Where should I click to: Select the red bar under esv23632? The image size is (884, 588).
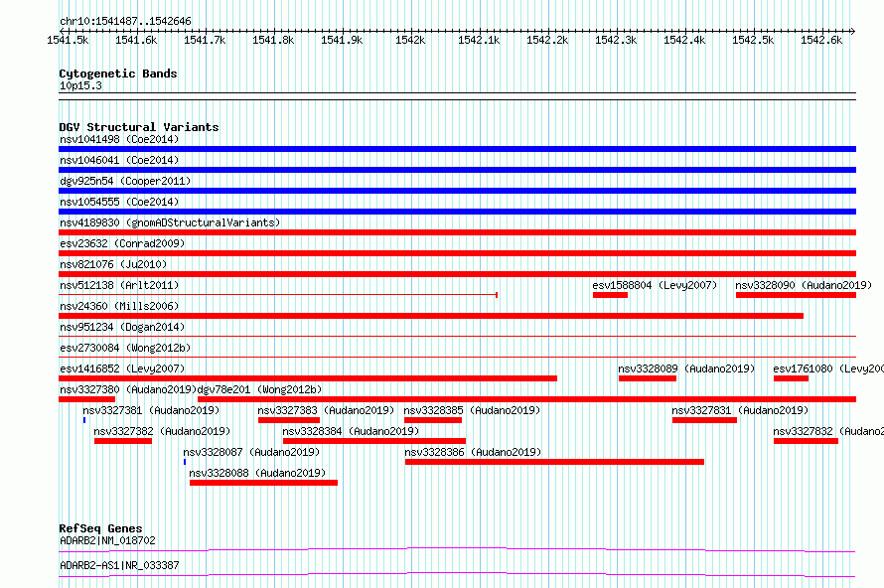coord(457,253)
